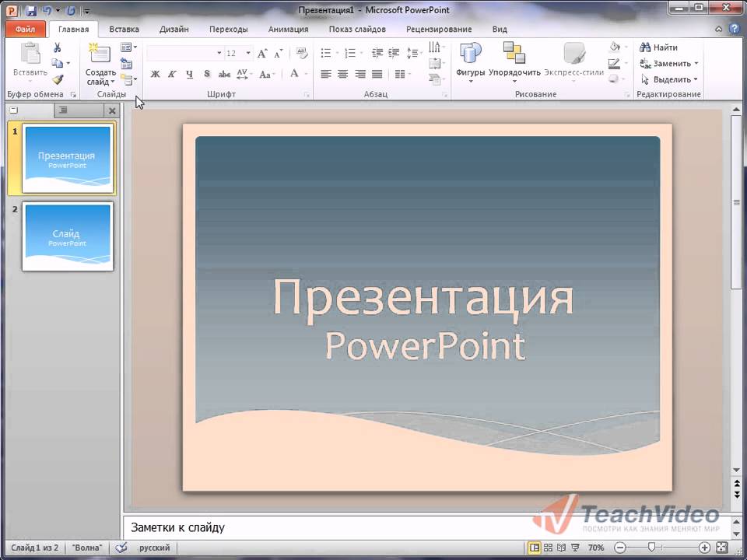Image resolution: width=747 pixels, height=560 pixels.
Task: Click the Decrease font size icon
Action: click(x=279, y=54)
